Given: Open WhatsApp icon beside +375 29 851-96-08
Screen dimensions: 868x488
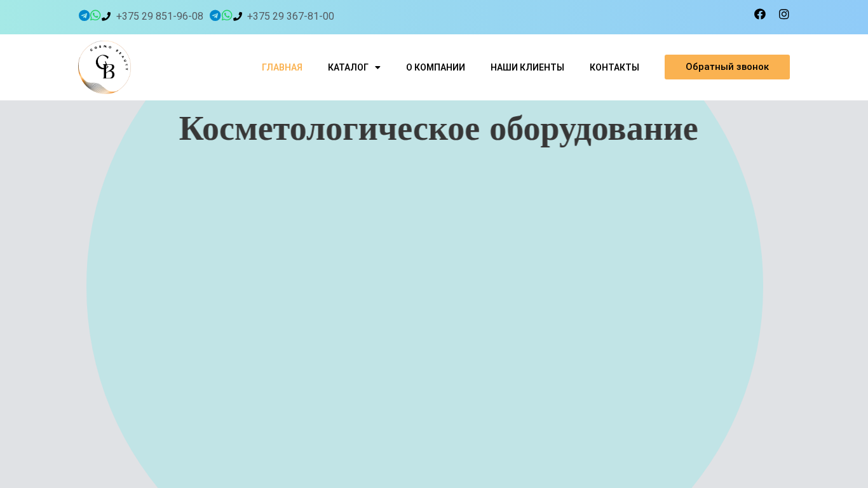Looking at the screenshot, I should click(95, 15).
